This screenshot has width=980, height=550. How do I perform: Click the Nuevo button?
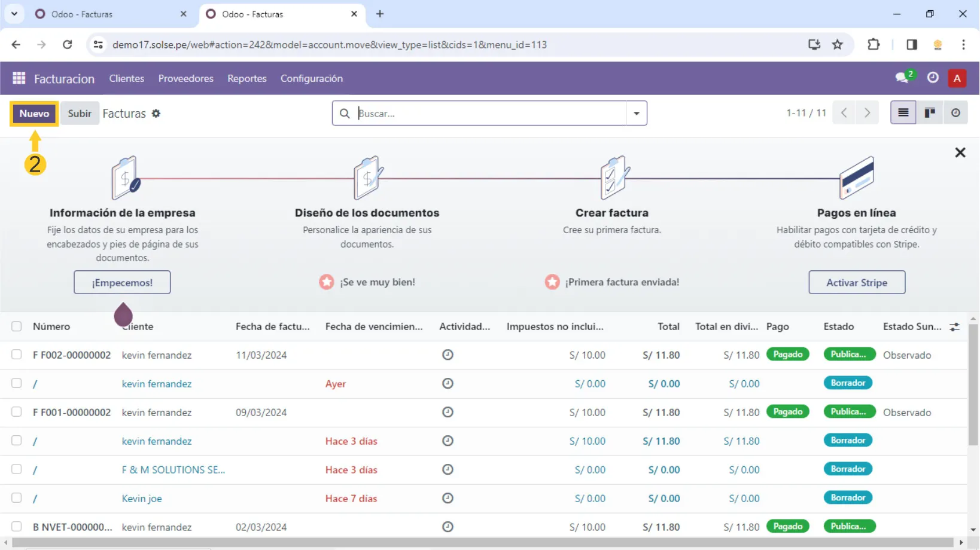pyautogui.click(x=34, y=114)
